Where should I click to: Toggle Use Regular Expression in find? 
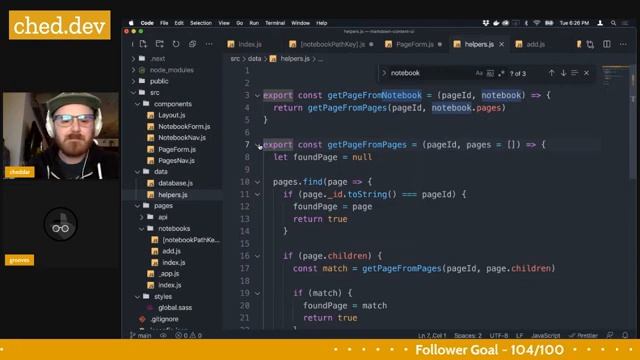click(501, 73)
